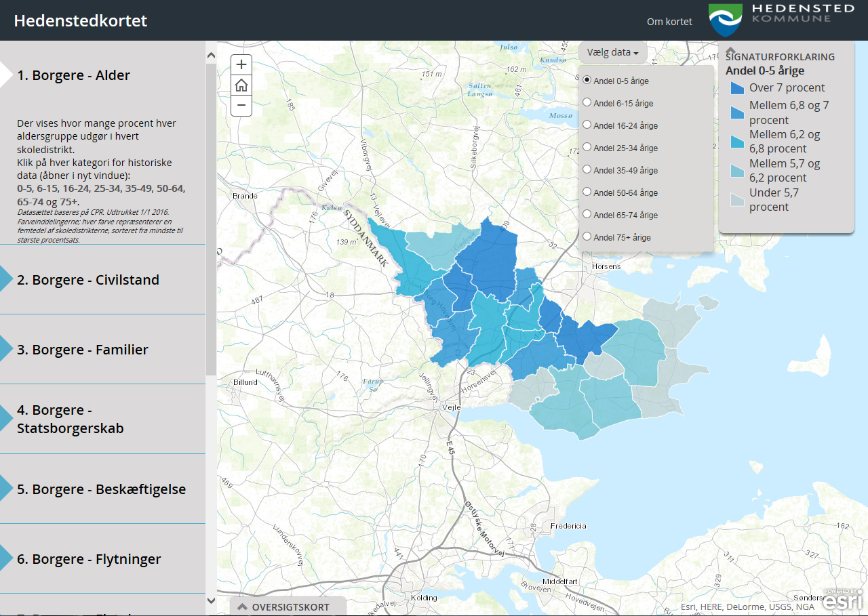Click the Hedensted Kommune logo
The image size is (868, 616).
[x=781, y=20]
